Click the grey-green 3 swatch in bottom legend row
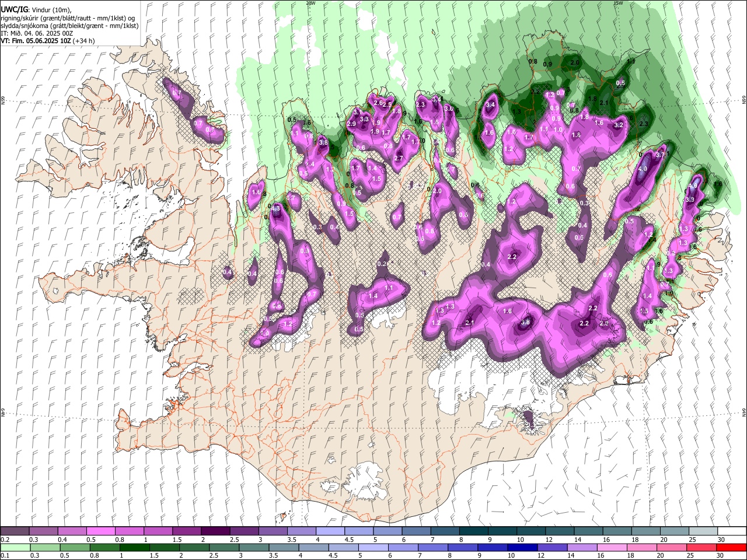 [254, 547]
